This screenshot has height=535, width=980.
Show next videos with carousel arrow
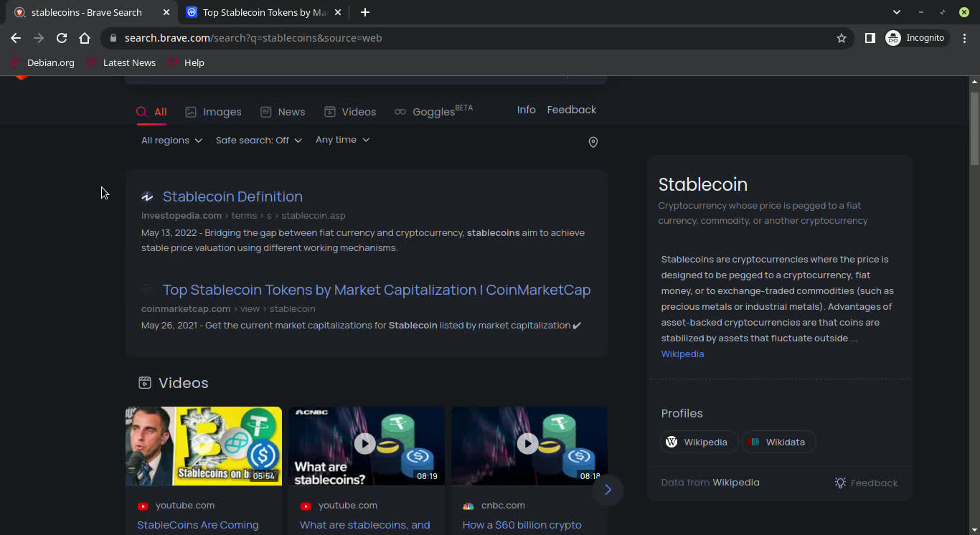pyautogui.click(x=608, y=490)
